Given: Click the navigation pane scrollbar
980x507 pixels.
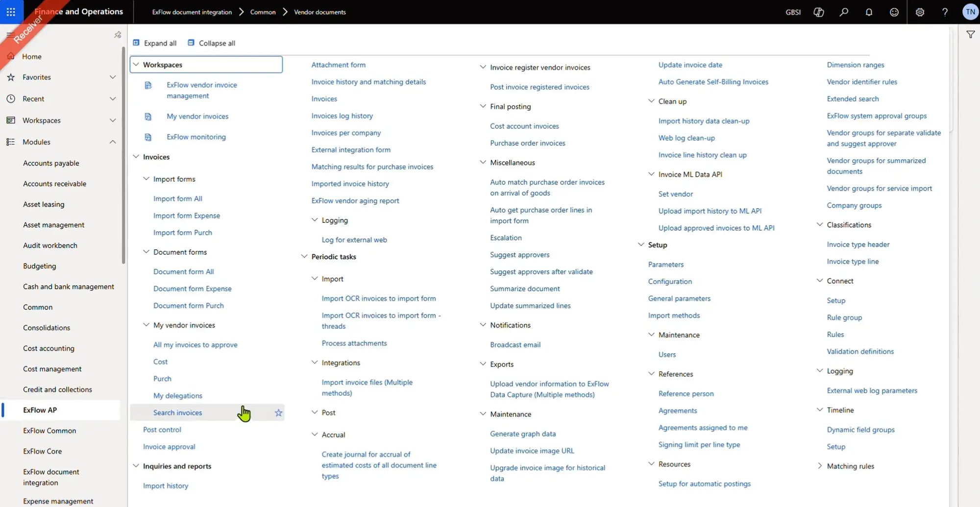Looking at the screenshot, I should pos(123,156).
